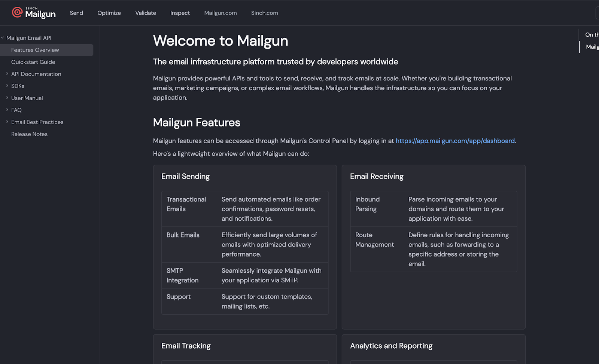Viewport: 599px width, 364px height.
Task: Expand Email Best Practices chevron
Action: click(x=7, y=122)
